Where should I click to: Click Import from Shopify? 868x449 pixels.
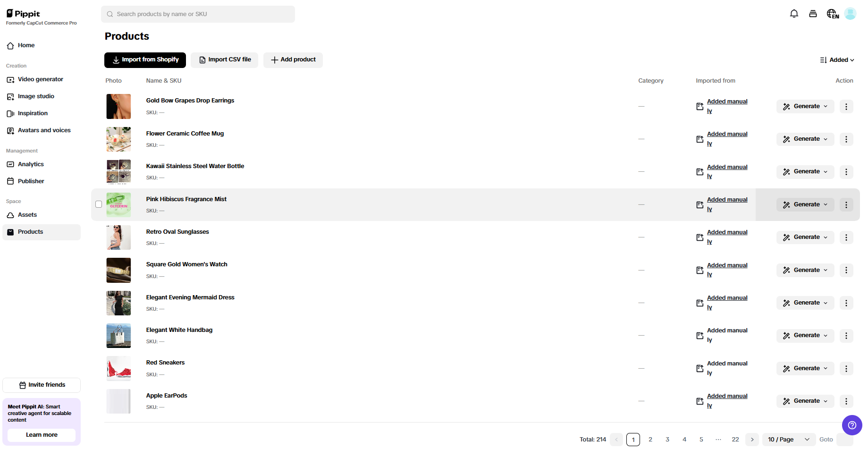click(145, 60)
